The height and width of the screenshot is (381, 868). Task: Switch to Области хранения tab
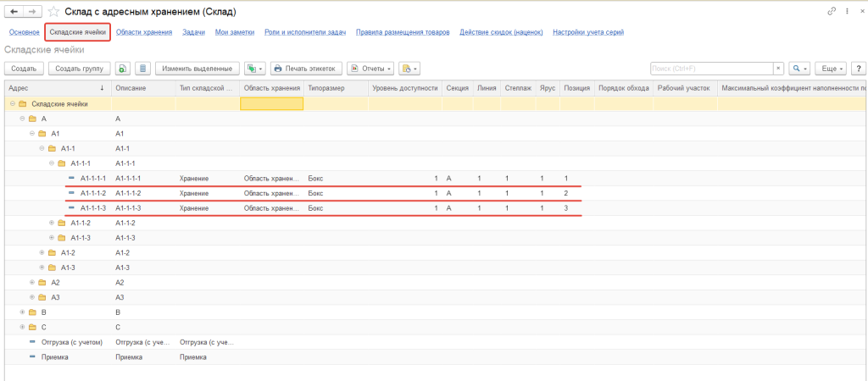coord(144,32)
